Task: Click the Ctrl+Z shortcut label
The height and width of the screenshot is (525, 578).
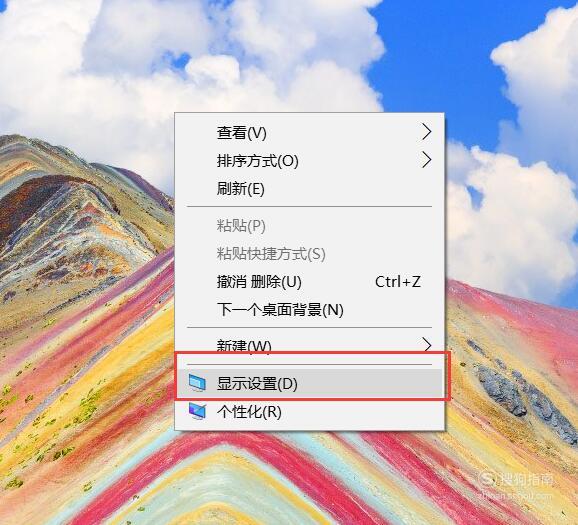Action: click(398, 282)
